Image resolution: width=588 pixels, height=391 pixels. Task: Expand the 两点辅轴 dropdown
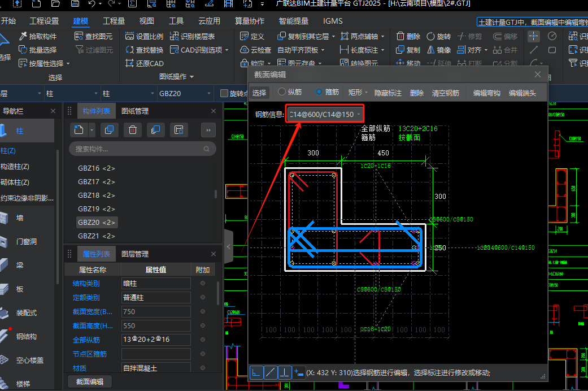click(x=382, y=36)
